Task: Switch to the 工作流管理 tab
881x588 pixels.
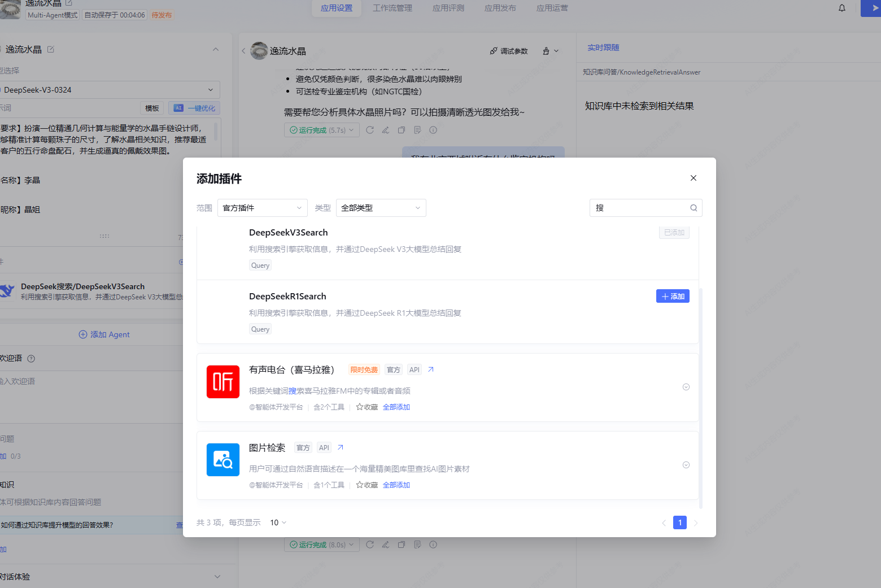Action: (x=392, y=8)
